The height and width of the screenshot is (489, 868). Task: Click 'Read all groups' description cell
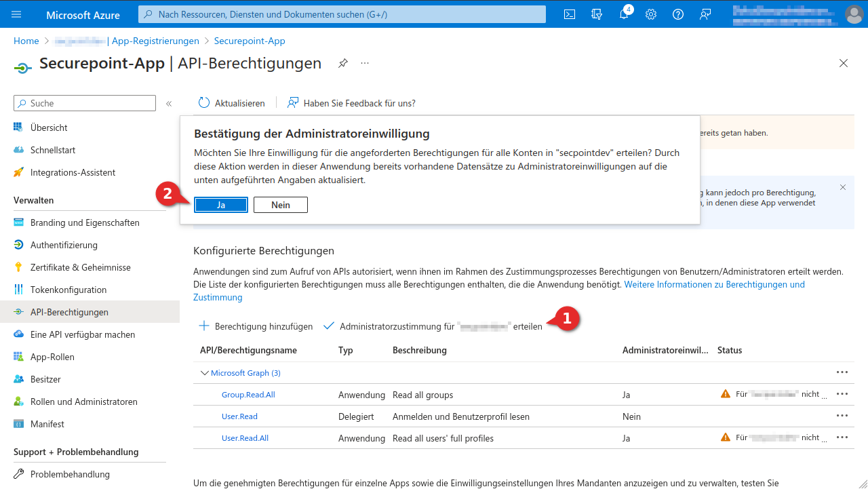[x=422, y=395]
